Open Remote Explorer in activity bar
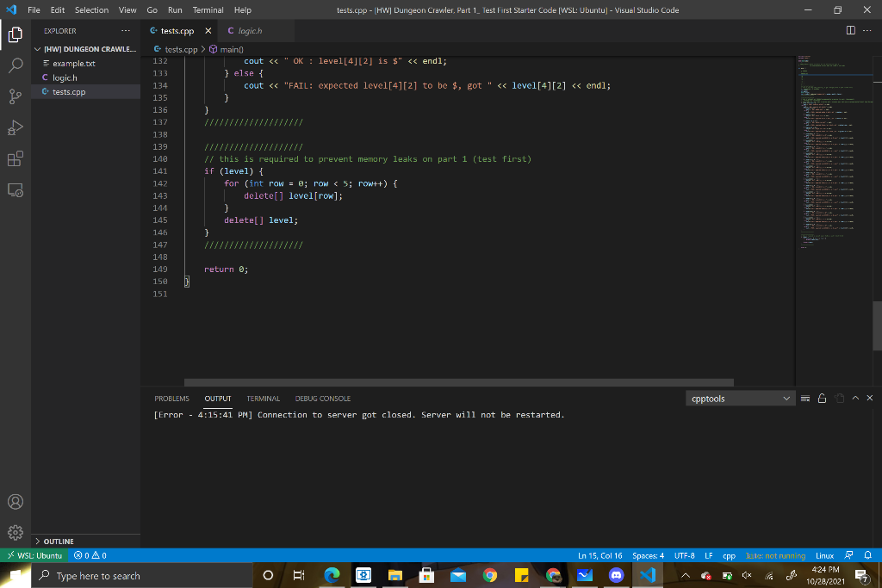Image resolution: width=882 pixels, height=588 pixels. pos(16,189)
